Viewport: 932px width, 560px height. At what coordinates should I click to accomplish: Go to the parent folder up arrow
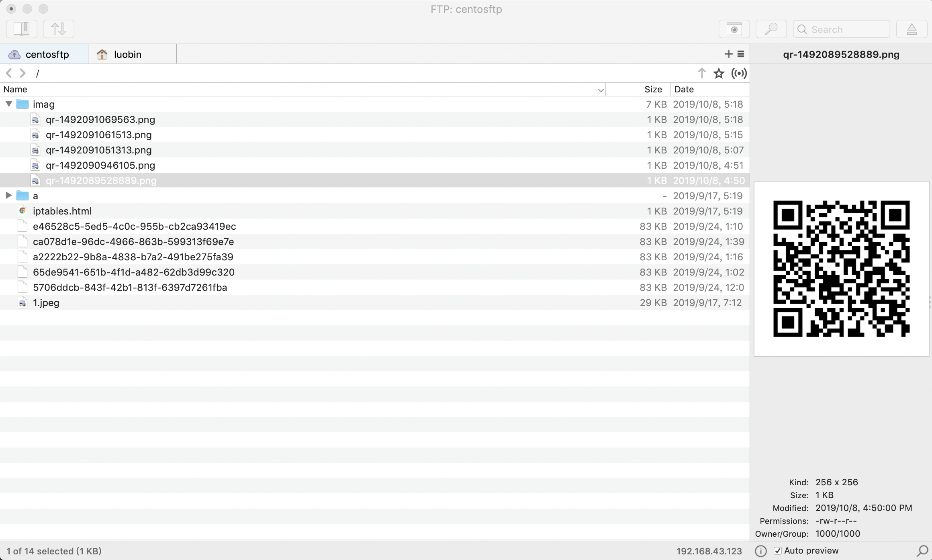click(x=702, y=73)
